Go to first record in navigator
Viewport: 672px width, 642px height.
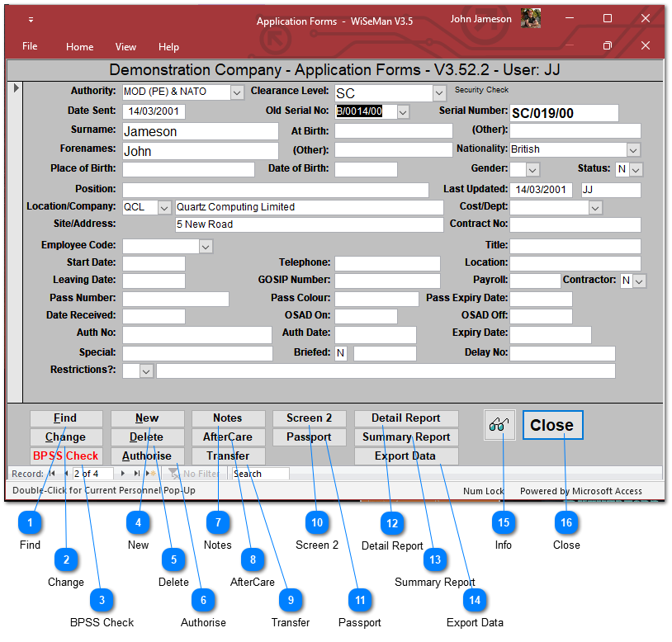(52, 474)
